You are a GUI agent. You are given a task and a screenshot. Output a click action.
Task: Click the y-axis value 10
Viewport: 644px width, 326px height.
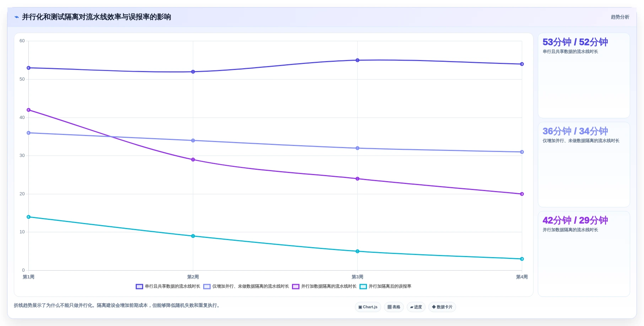tap(22, 232)
